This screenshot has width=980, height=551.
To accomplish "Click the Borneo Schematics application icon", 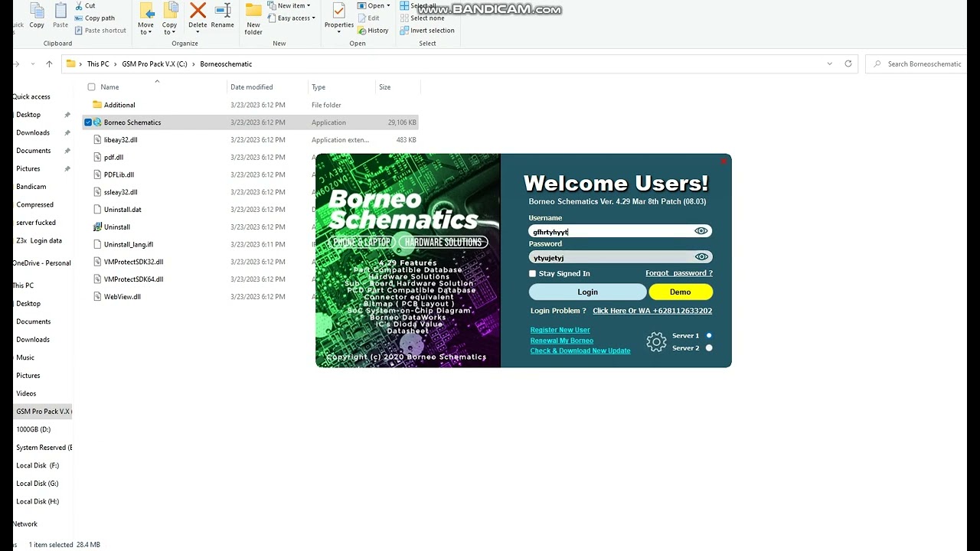I will [x=97, y=122].
